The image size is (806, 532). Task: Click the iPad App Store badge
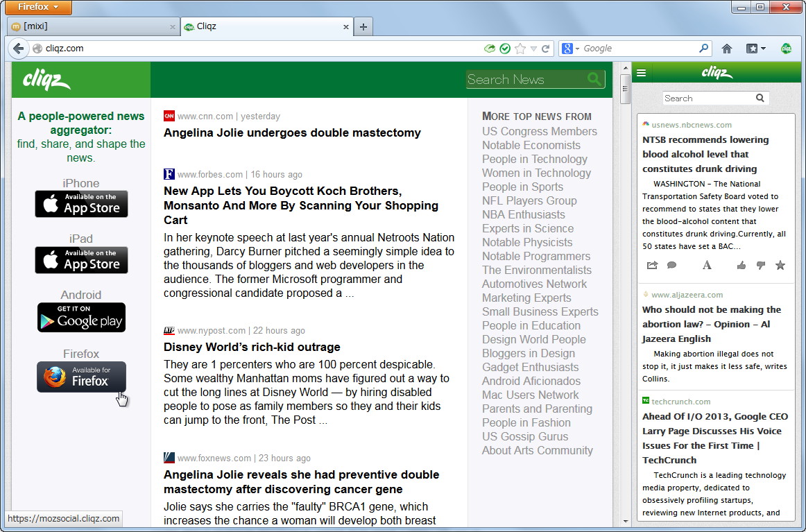(x=81, y=259)
